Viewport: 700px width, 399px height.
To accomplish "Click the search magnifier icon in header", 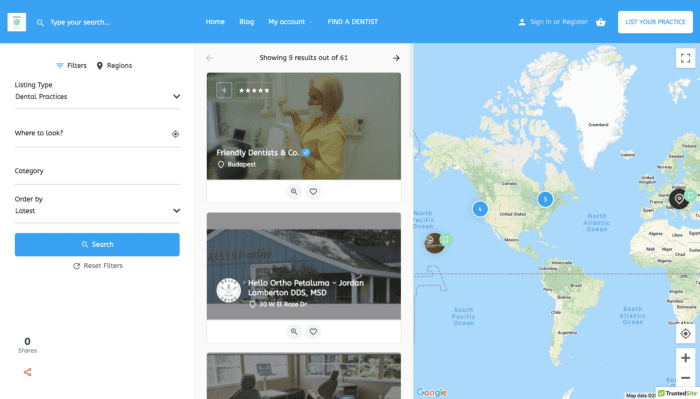I will pyautogui.click(x=40, y=22).
